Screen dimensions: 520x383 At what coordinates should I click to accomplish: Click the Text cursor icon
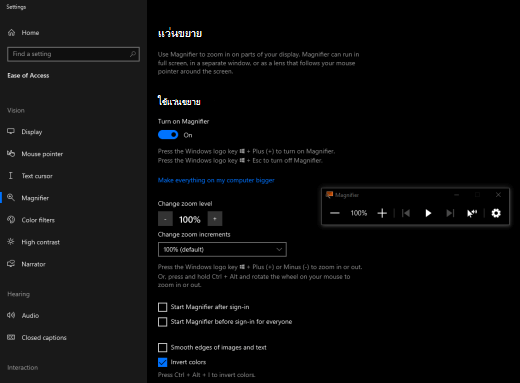[x=11, y=176]
